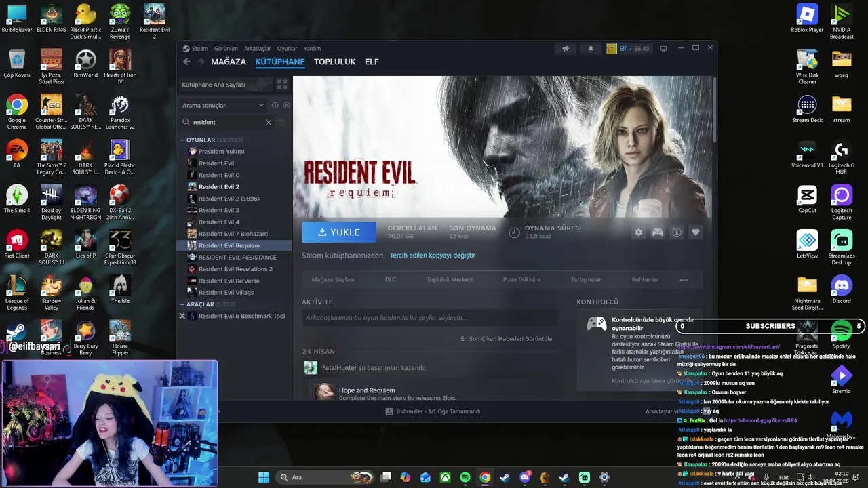Click the blue YÜKLE install button
The width and height of the screenshot is (868, 488).
[x=339, y=232]
